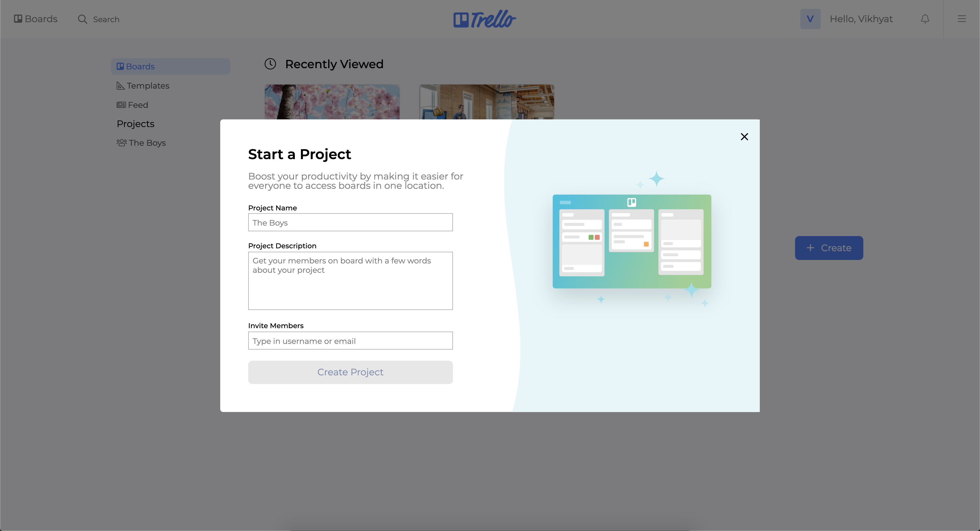Click the hamburger menu icon
The image size is (980, 531).
(x=962, y=18)
